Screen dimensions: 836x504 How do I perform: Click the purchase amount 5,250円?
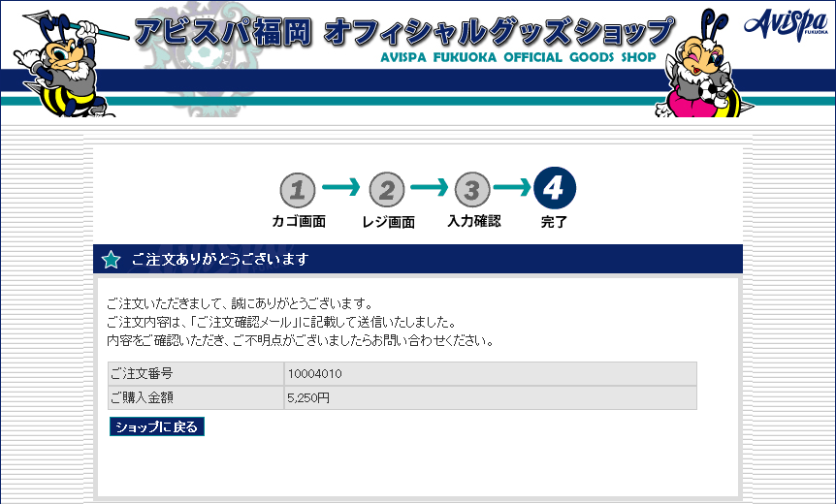click(308, 398)
